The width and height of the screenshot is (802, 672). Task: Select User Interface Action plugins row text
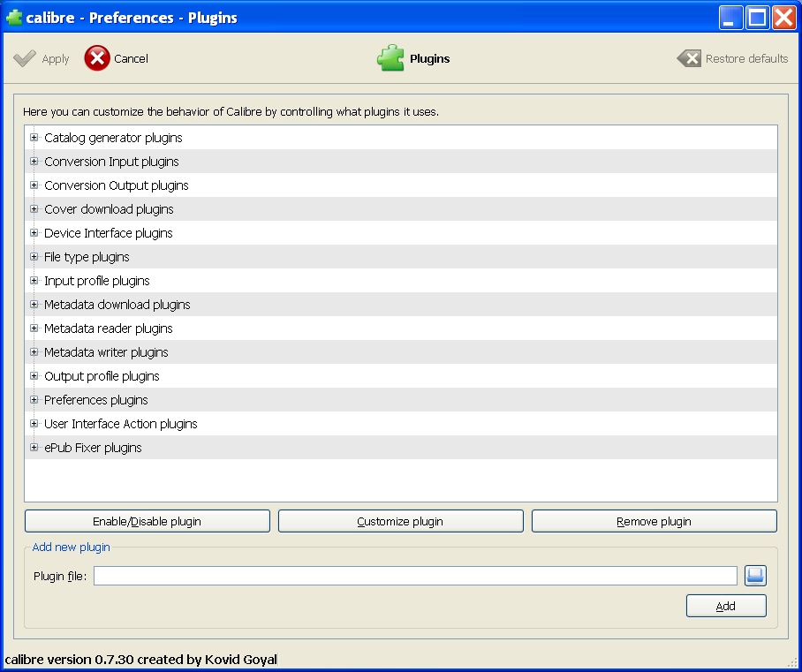[x=121, y=424]
